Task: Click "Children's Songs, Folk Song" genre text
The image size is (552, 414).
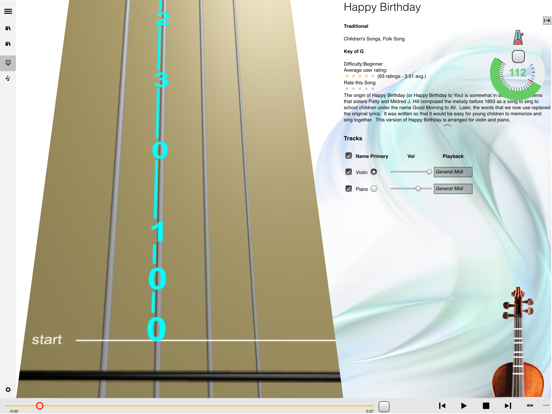Action: (374, 39)
